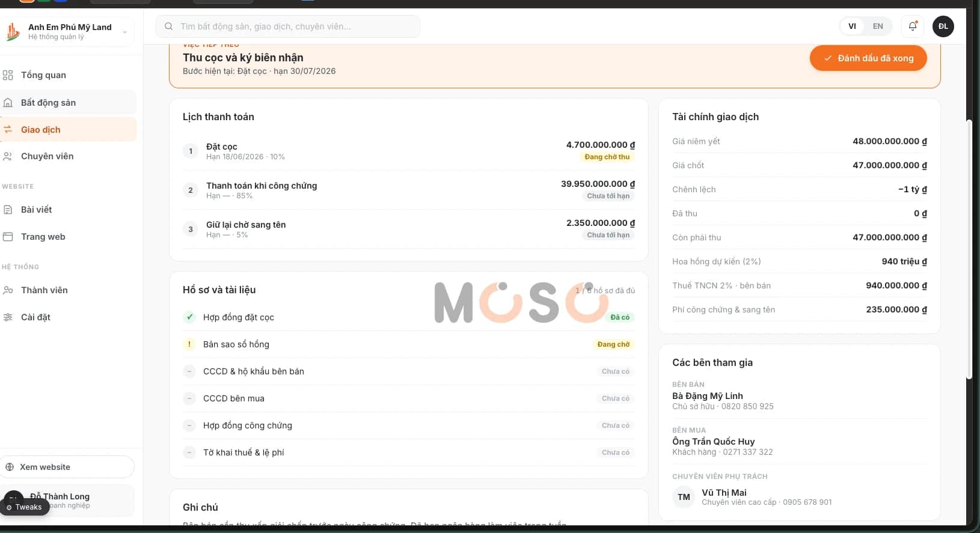980x533 pixels.
Task: Click the Tổng quan grid icon
Action: [8, 75]
